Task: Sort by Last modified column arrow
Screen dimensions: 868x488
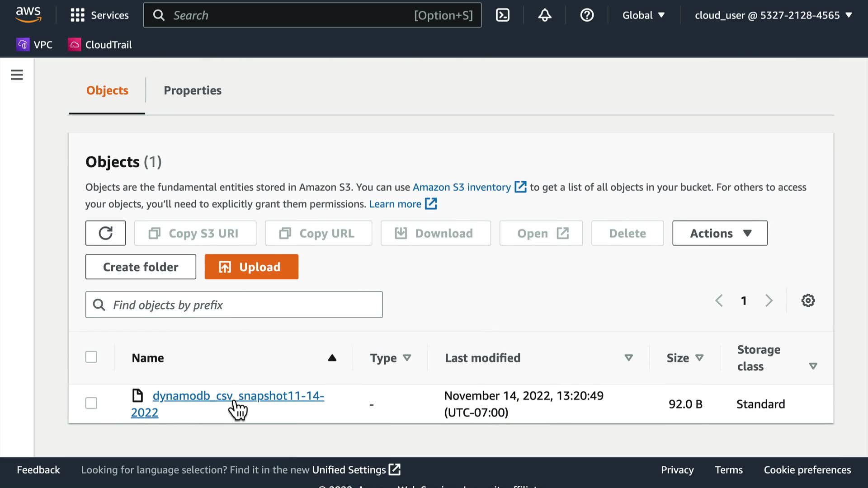Action: pos(628,358)
